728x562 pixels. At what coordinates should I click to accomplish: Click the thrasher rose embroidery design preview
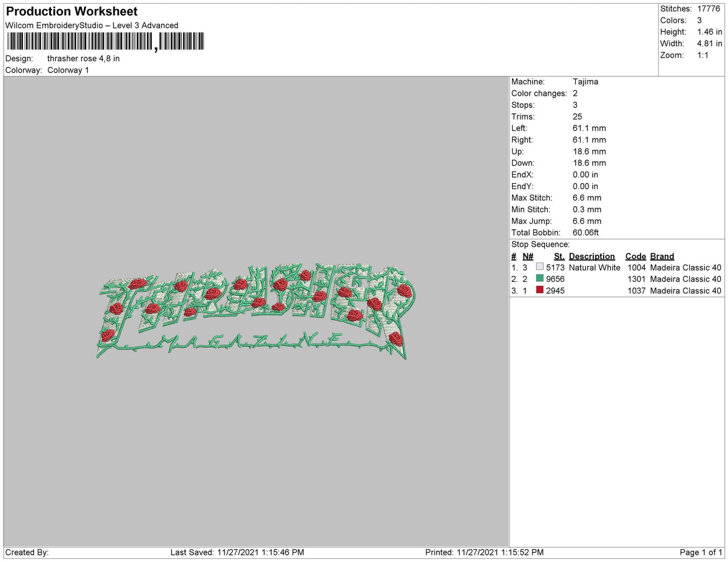point(255,311)
